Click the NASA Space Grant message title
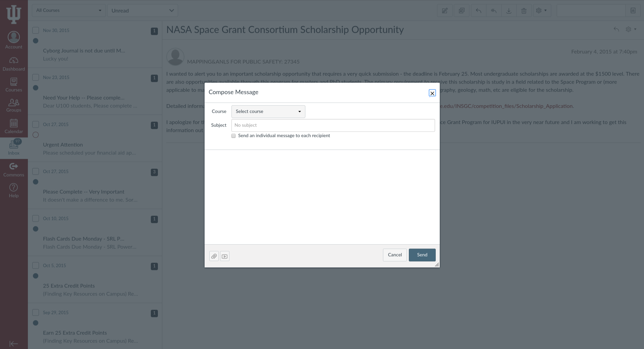644x349 pixels. pos(285,30)
